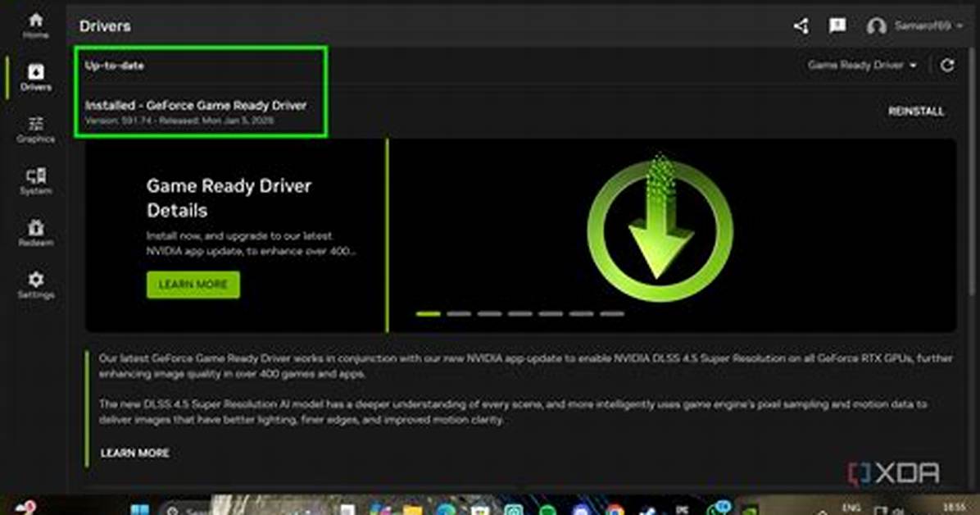Viewport: 980px width, 515px height.
Task: Click the green LEARN MORE button
Action: [x=193, y=285]
